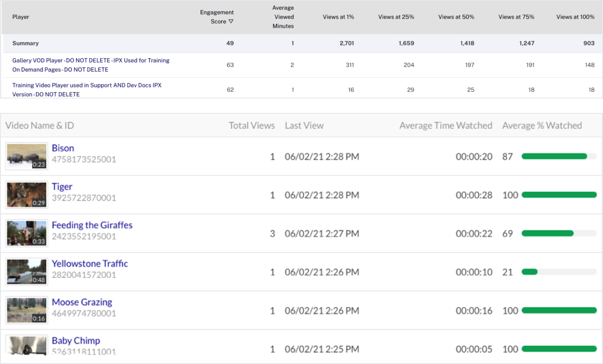
Task: Click the Moose Grazing thumbnail
Action: tap(27, 310)
